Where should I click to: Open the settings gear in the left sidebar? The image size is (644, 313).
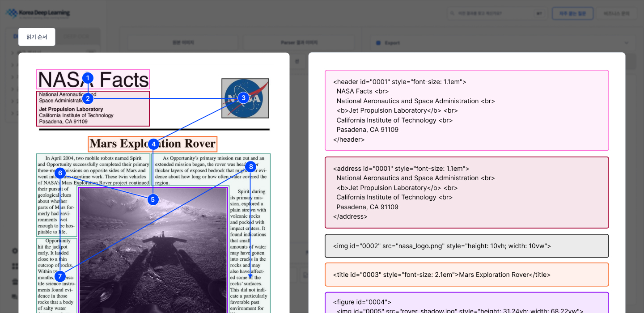pyautogui.click(x=15, y=251)
